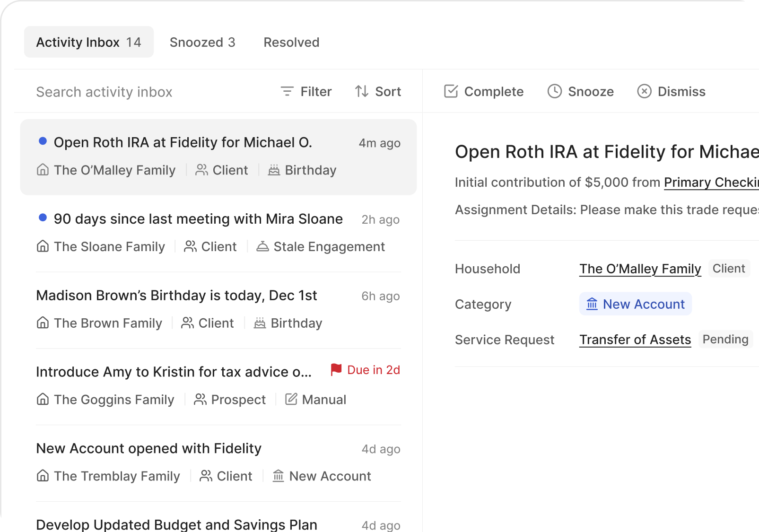Image resolution: width=759 pixels, height=532 pixels.
Task: Click the Pending status badge
Action: pos(725,339)
